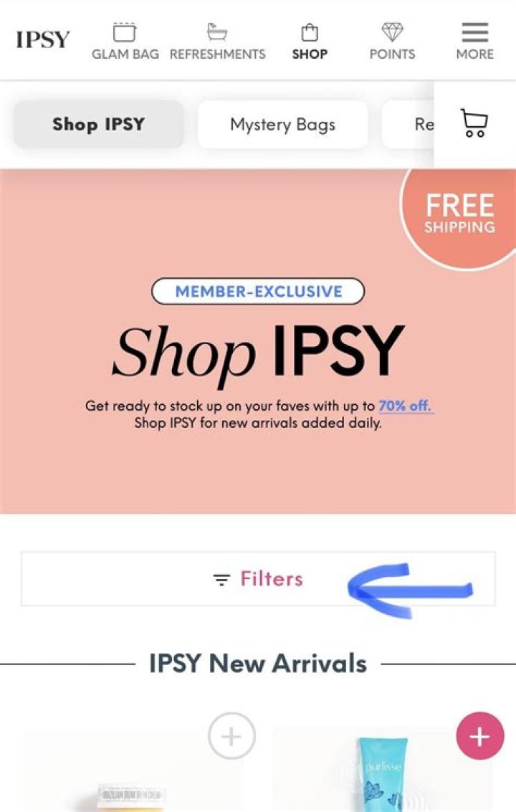Image resolution: width=516 pixels, height=812 pixels.
Task: Switch to the Mystery Bags tab
Action: [x=283, y=124]
